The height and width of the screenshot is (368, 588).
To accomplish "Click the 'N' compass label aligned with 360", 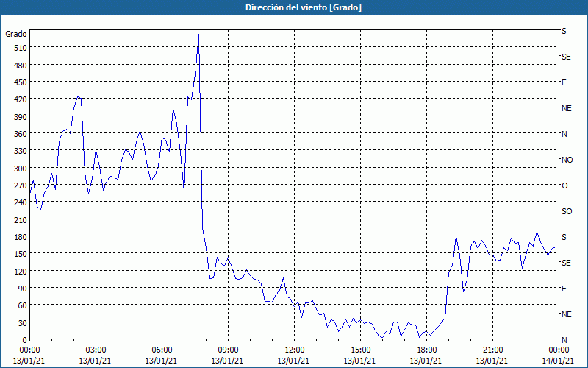I will (x=564, y=134).
